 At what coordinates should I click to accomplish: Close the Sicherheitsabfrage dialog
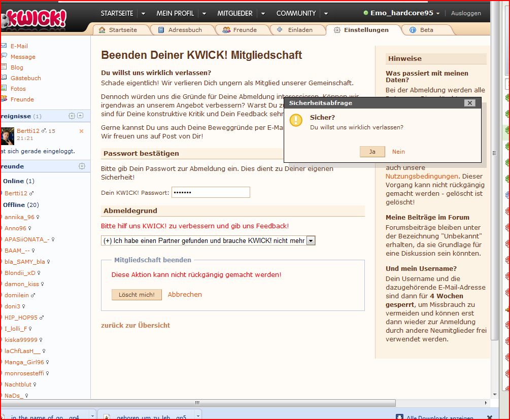click(470, 103)
